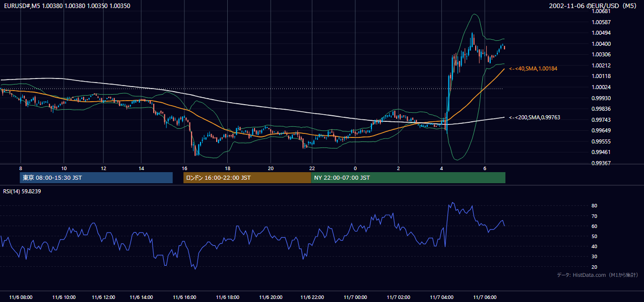Click price axis value 1.00494
Viewport: 644px width, 302px height.
pyautogui.click(x=601, y=33)
